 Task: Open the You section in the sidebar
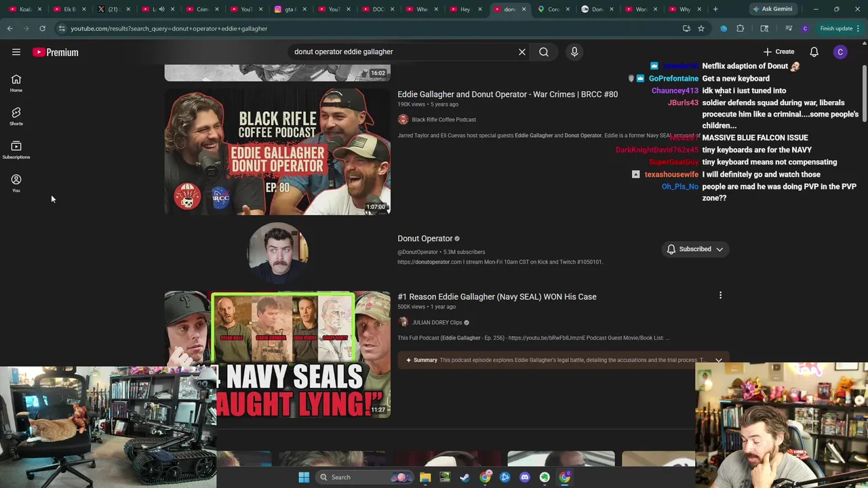(x=16, y=183)
